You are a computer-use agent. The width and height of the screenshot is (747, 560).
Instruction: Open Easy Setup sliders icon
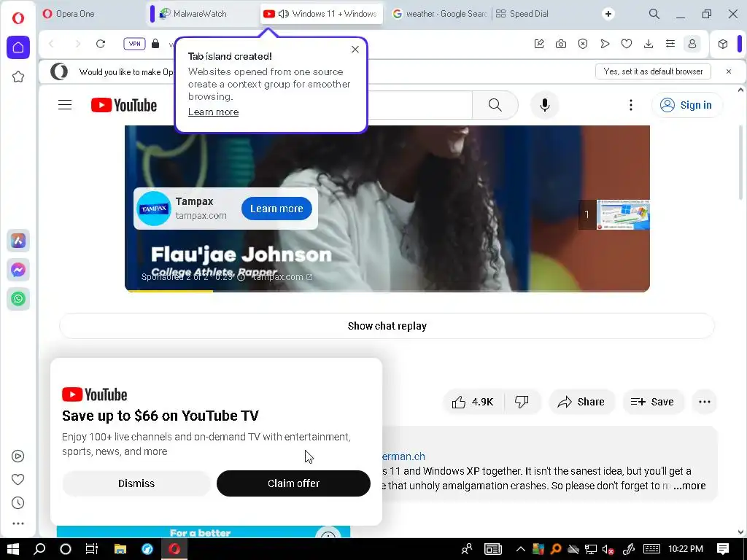[x=670, y=44]
